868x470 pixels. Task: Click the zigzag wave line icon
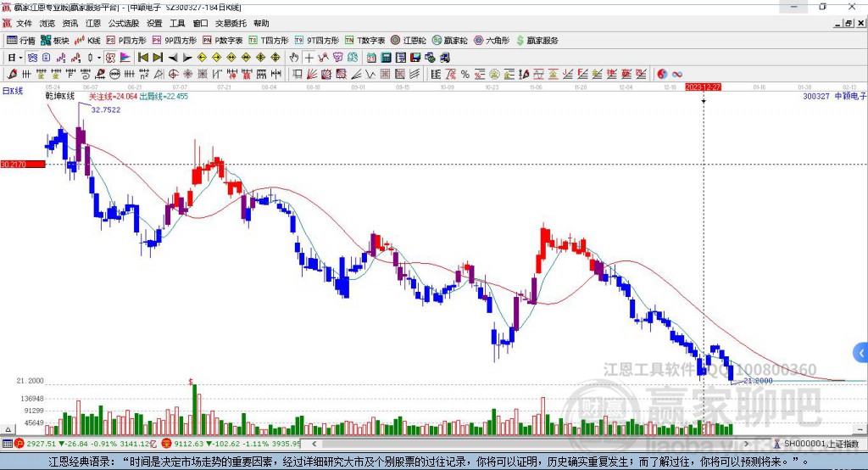coord(370,75)
